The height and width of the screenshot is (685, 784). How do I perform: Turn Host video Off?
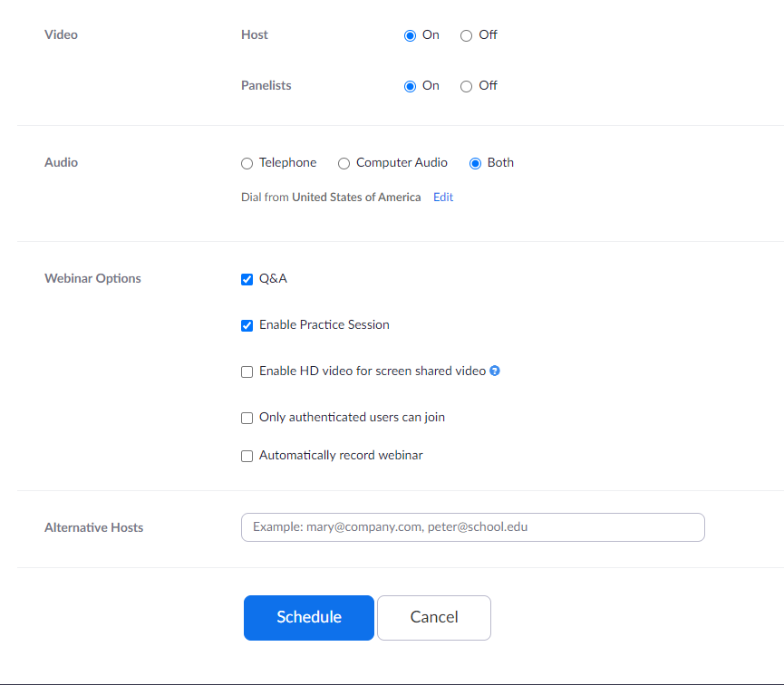click(x=466, y=36)
